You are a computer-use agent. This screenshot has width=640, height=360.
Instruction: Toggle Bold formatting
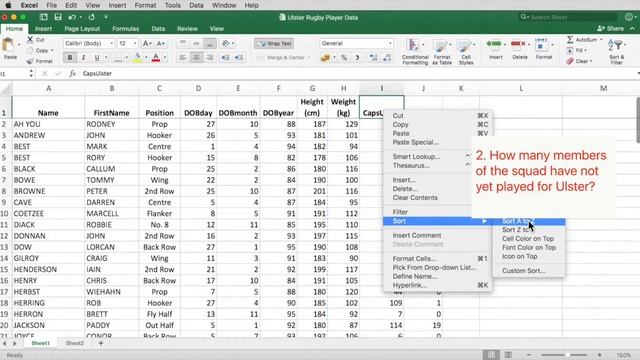coord(70,58)
